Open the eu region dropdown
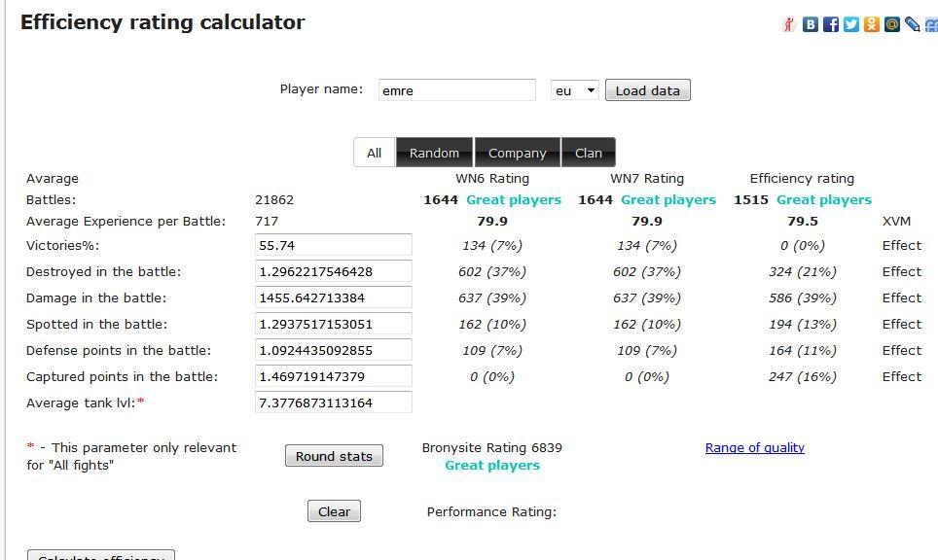The width and height of the screenshot is (938, 560). [x=574, y=90]
